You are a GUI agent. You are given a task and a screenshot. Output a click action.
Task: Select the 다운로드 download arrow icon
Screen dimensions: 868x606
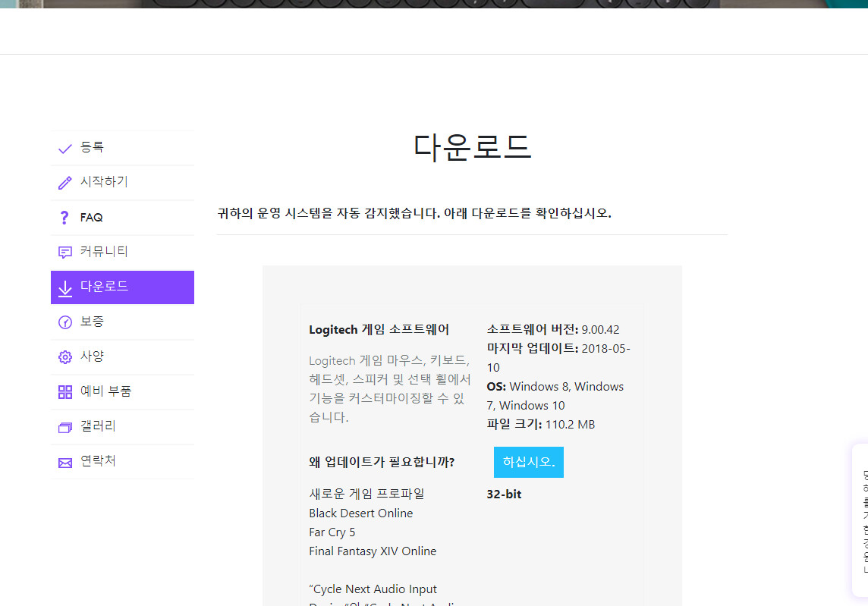point(64,287)
